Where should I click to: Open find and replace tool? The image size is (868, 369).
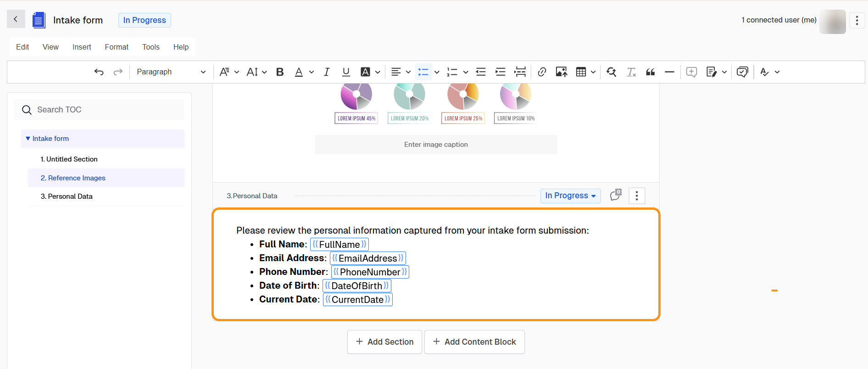coord(611,72)
